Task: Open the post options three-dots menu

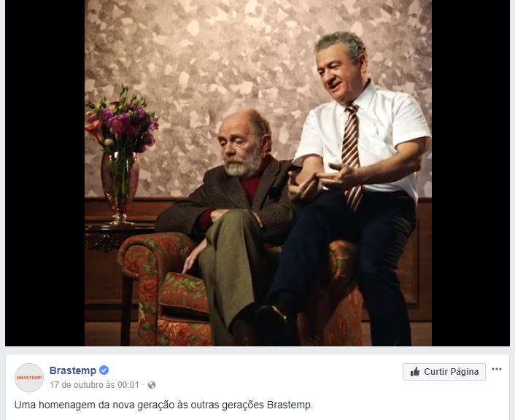Action: coord(496,369)
